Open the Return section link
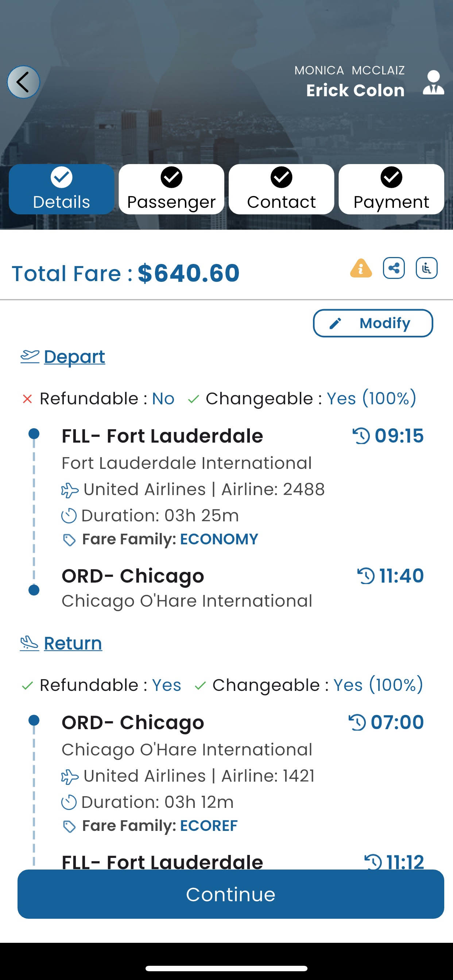This screenshot has height=980, width=453. tap(73, 643)
